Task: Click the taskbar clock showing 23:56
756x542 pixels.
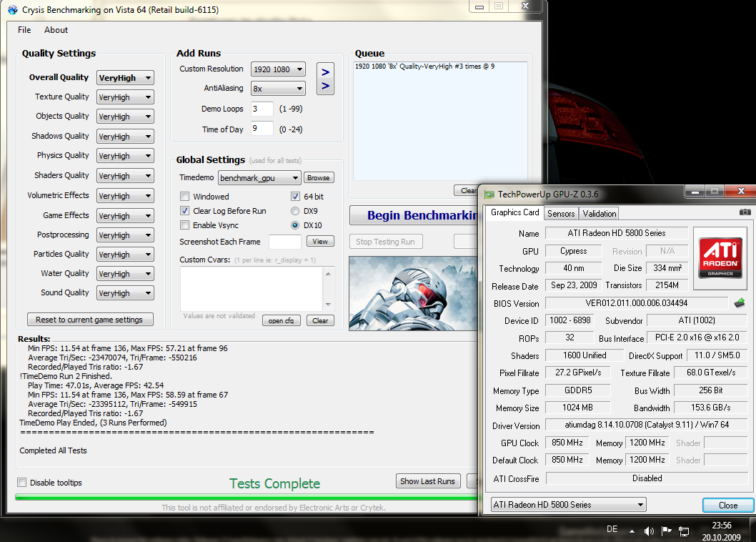Action: 721,525
